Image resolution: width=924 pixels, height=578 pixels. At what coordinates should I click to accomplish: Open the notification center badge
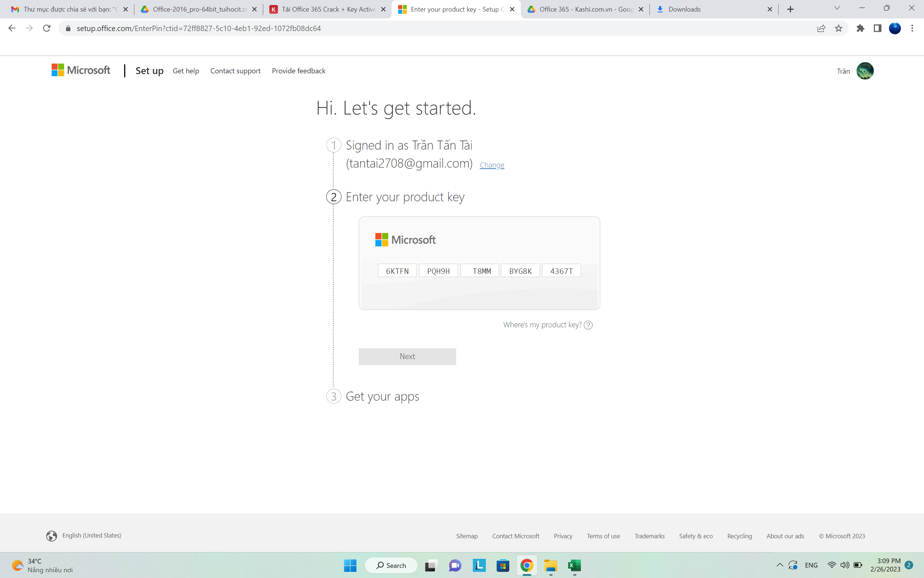909,565
